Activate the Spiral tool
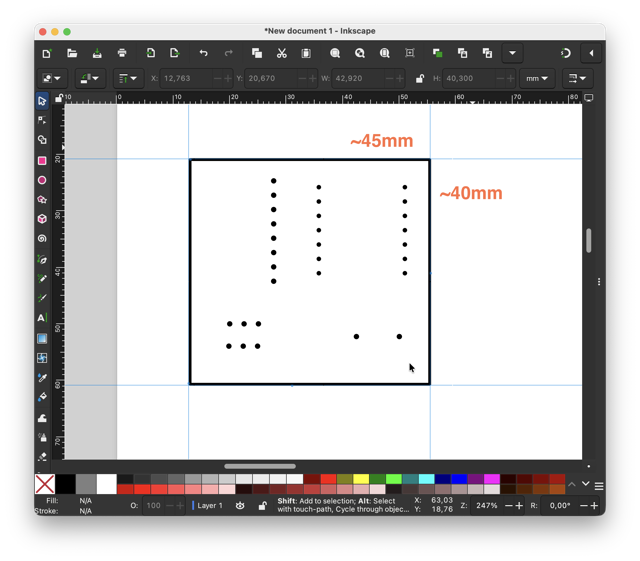The width and height of the screenshot is (640, 561). click(42, 238)
